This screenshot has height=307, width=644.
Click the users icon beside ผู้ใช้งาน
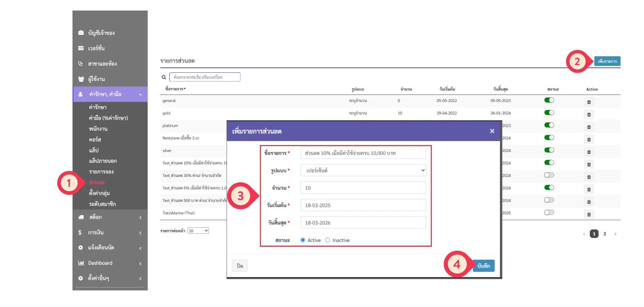(81, 79)
